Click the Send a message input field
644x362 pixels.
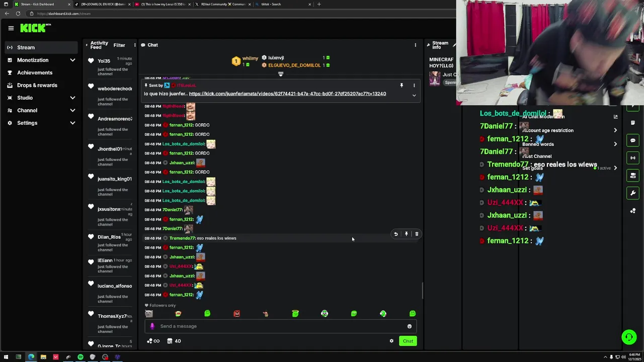tap(281, 326)
